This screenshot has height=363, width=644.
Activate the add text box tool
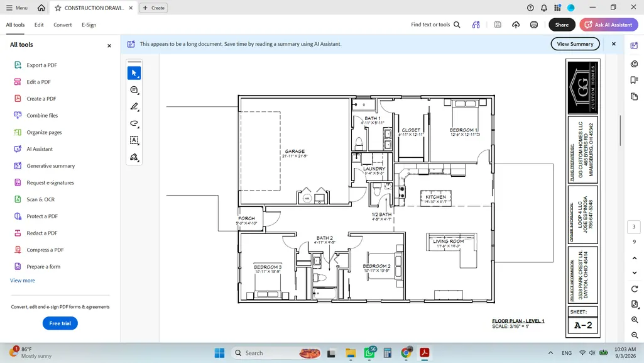134,140
